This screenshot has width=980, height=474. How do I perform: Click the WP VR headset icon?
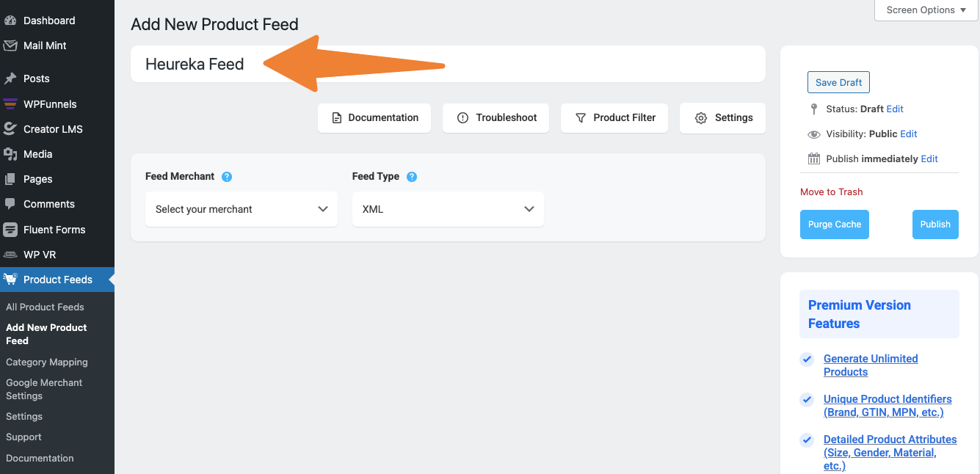pos(10,255)
